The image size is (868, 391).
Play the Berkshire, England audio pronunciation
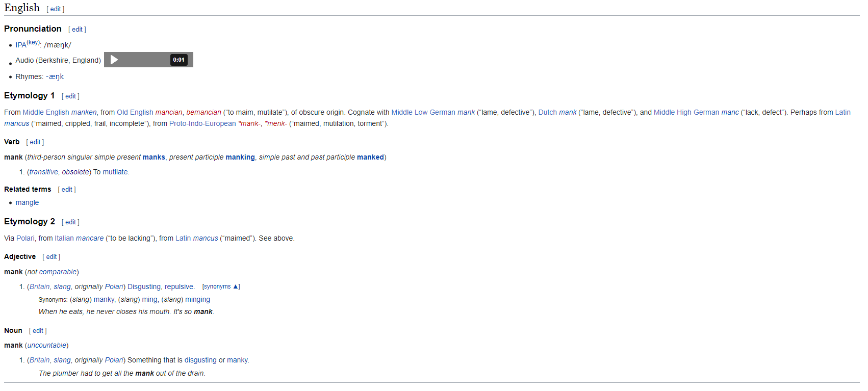[114, 60]
